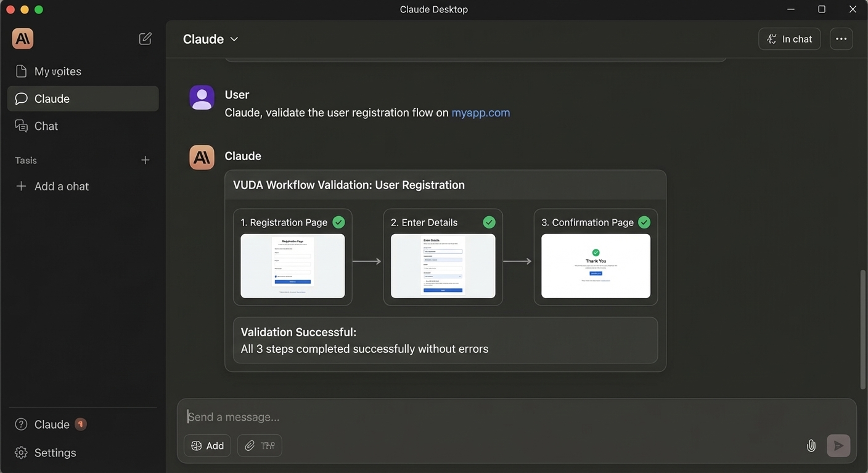Open the three-dot more options menu
Image resolution: width=868 pixels, height=473 pixels.
pos(841,39)
